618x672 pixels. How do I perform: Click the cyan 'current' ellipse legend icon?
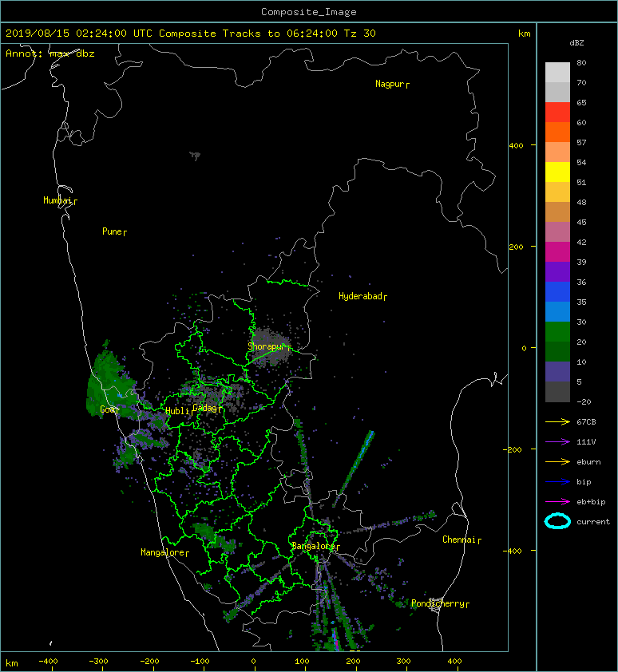[557, 521]
